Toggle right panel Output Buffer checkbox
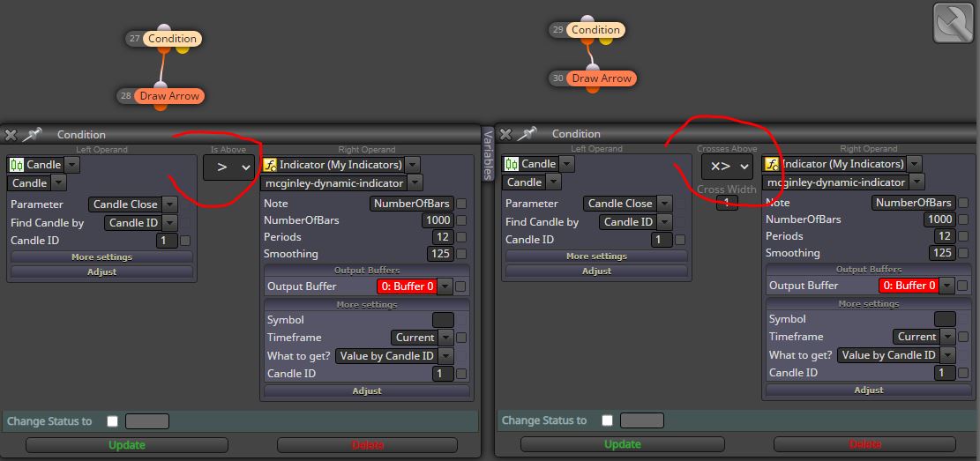Screen dimensions: 980x461 (962, 286)
